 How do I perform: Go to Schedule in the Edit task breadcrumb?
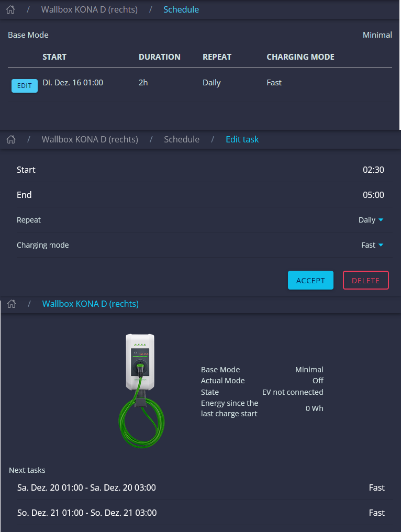[182, 139]
